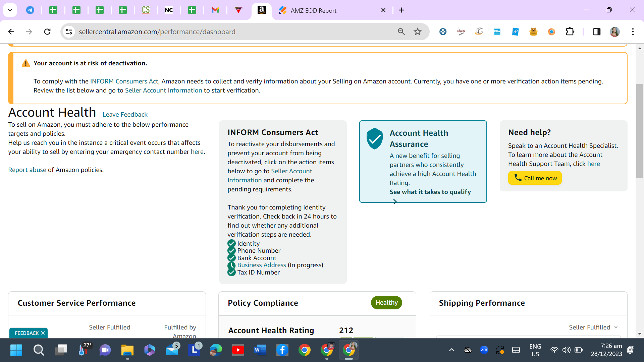Open Windows taskbar search
This screenshot has height=362, width=644.
click(x=39, y=350)
